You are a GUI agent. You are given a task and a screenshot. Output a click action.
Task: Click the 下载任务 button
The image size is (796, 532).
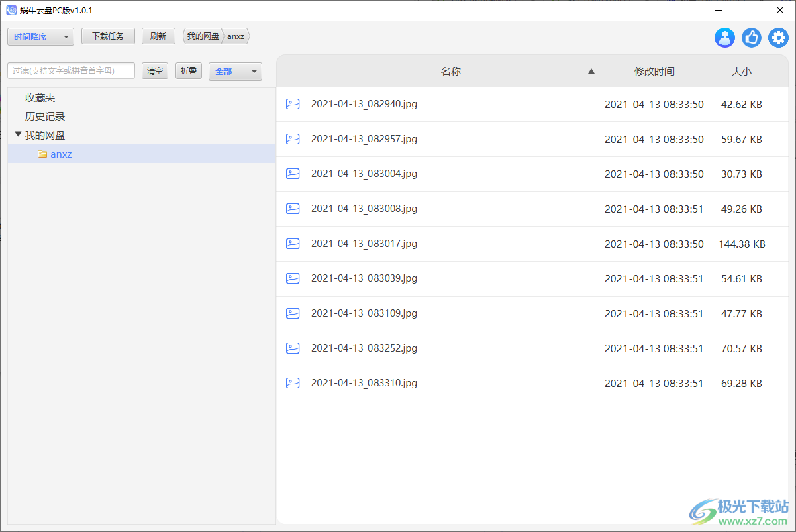tap(108, 36)
